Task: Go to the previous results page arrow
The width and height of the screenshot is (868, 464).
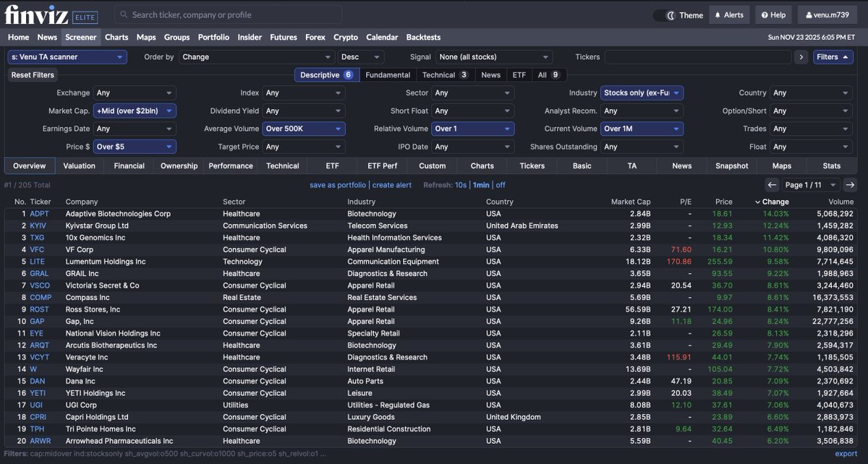Action: [x=773, y=185]
